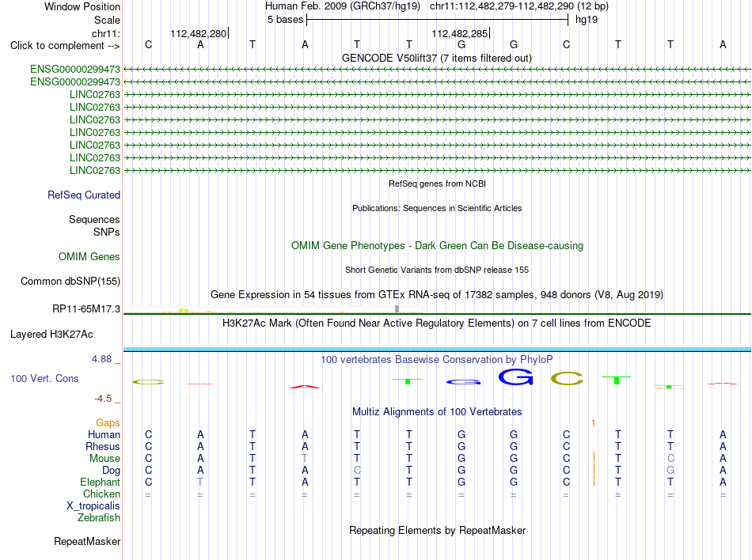Click the large olive C conservation logo letter
This screenshot has height=560, width=752.
(x=567, y=379)
